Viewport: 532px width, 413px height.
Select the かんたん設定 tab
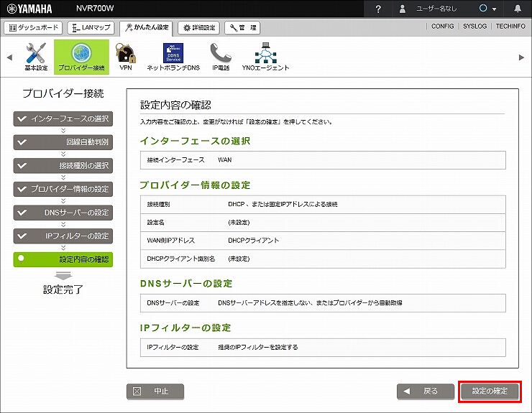pyautogui.click(x=147, y=28)
